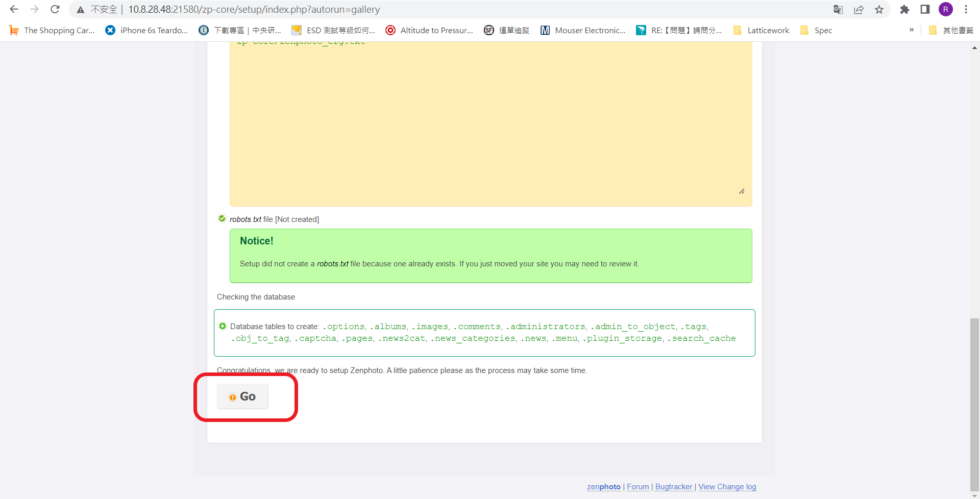Screen dimensions: 980x499
Task: Open the Bugtracker footer link
Action: pyautogui.click(x=674, y=487)
